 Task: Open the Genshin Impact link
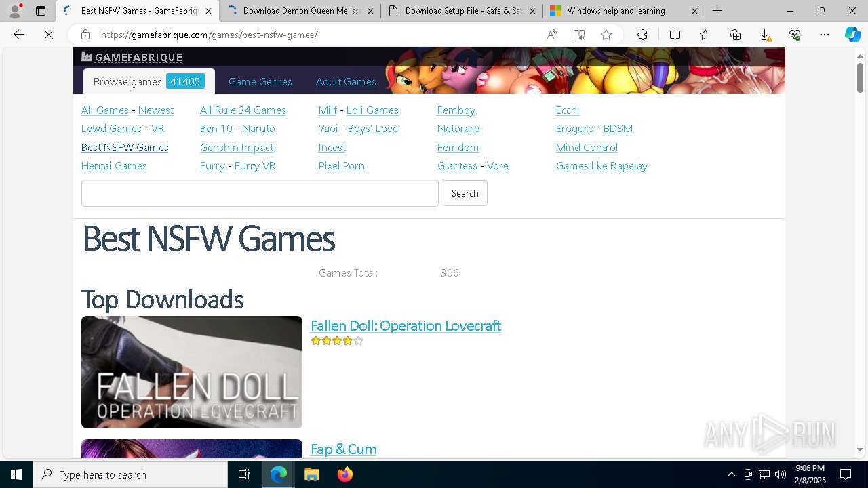[237, 147]
